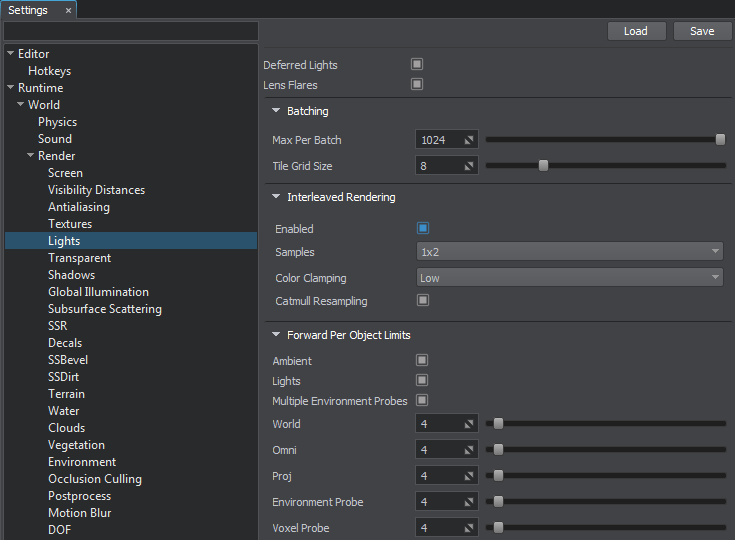Click the drag-adjust icon in Environment Probe field
This screenshot has width=735, height=540.
pos(468,502)
